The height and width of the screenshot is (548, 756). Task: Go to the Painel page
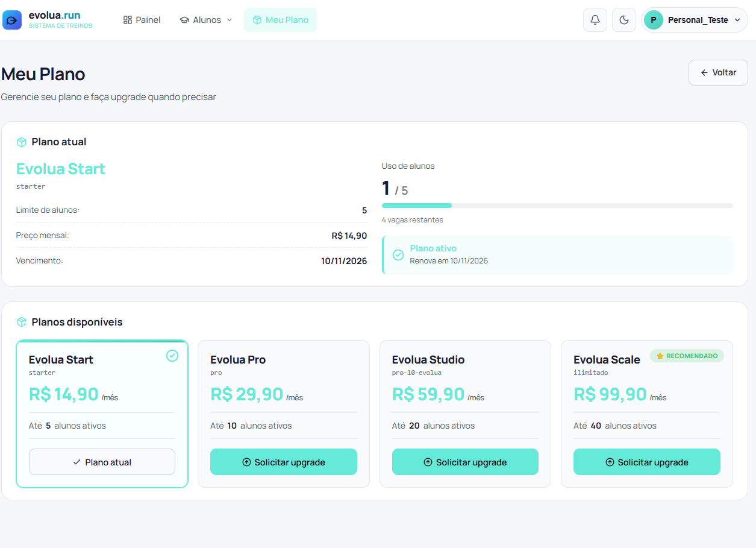[142, 20]
